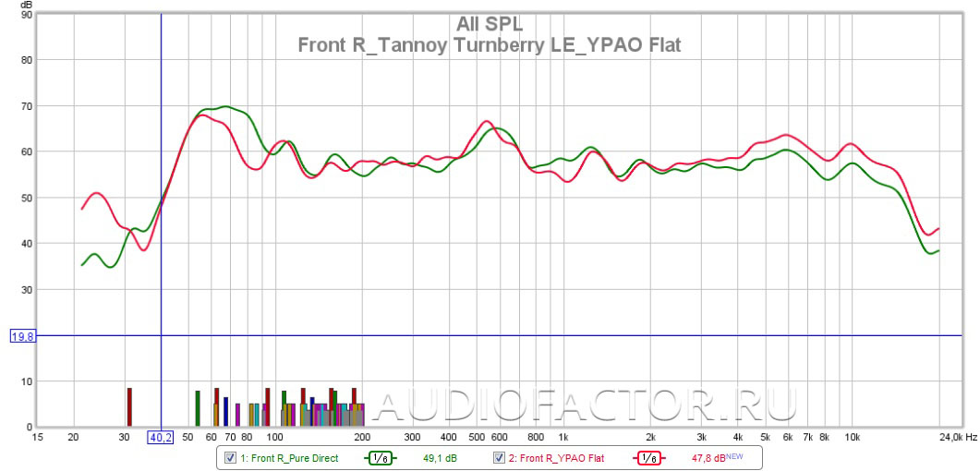Click the 19,8 cursor level label
Viewport: 980px width, 471px height.
[22, 337]
